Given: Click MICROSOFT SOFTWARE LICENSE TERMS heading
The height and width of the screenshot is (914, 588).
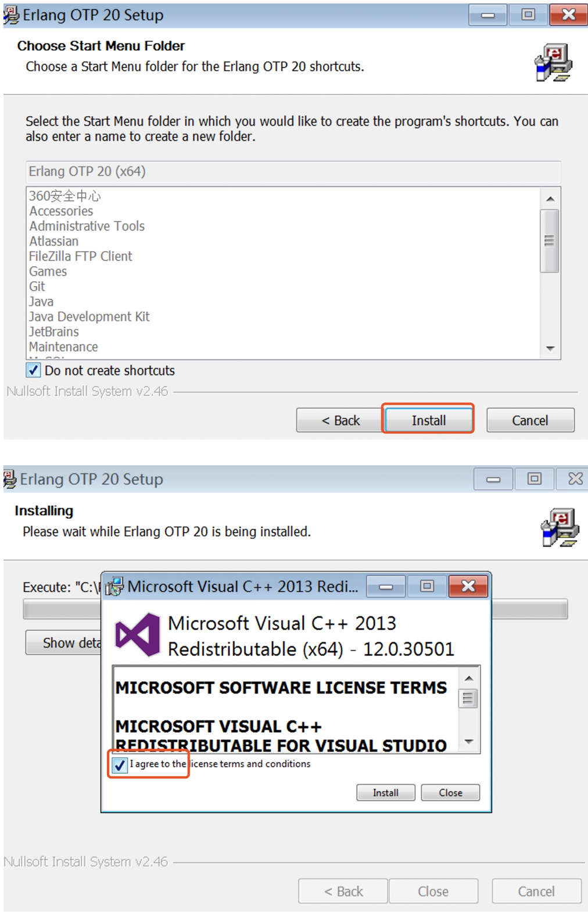Looking at the screenshot, I should click(x=281, y=688).
